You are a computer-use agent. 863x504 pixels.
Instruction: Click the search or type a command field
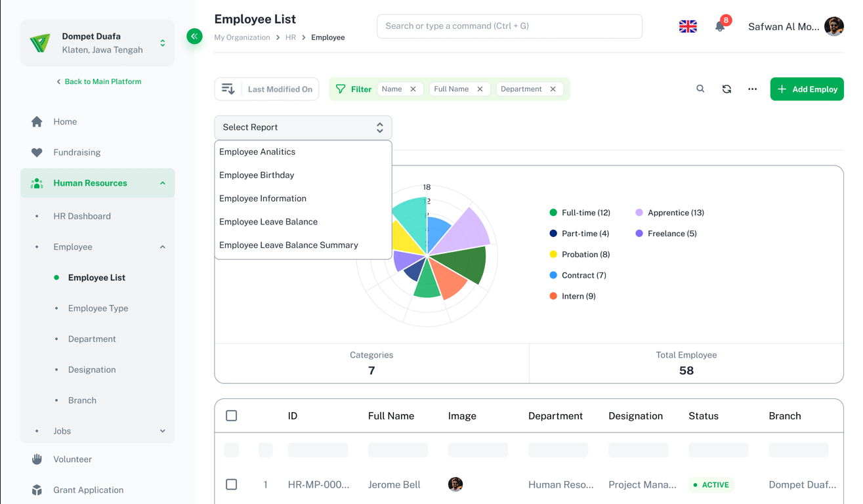509,26
